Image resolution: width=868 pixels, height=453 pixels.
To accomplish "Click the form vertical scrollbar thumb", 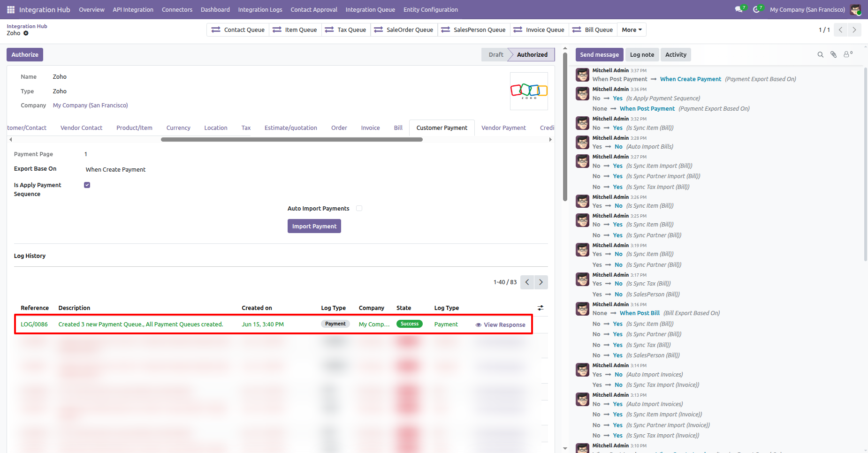I will 565,127.
